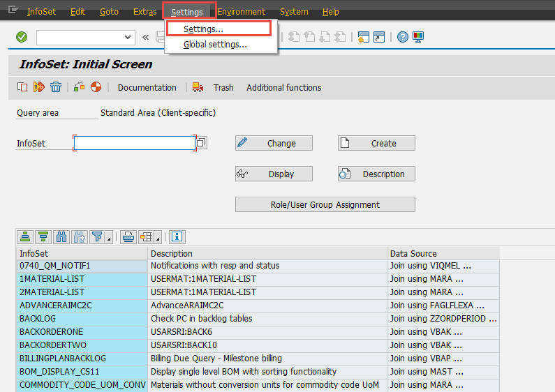Click the Create button
This screenshot has height=392, width=555.
[376, 143]
